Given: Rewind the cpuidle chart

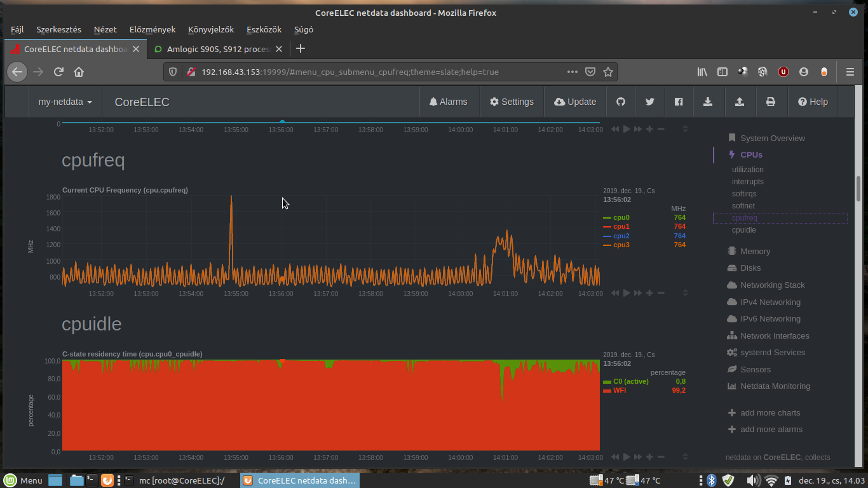Looking at the screenshot, I should (615, 457).
